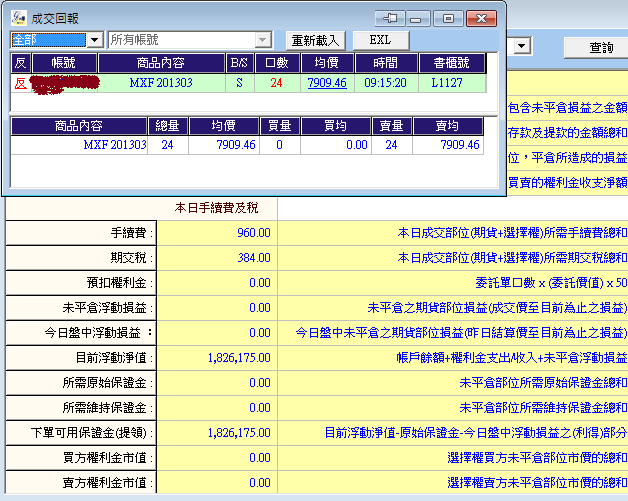Click the 期交稅 label
This screenshot has height=501, width=628.
coord(132,258)
